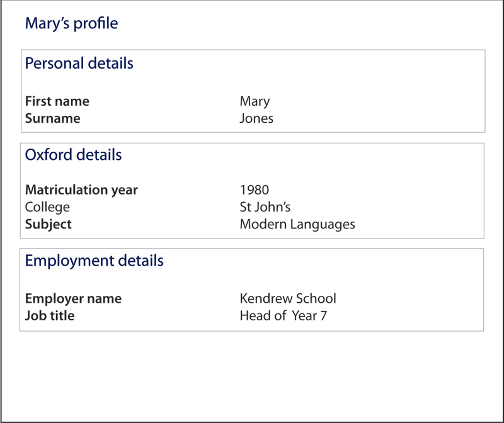Click the Oxford details section heading
Screen dimensions: 504x423
tap(73, 154)
